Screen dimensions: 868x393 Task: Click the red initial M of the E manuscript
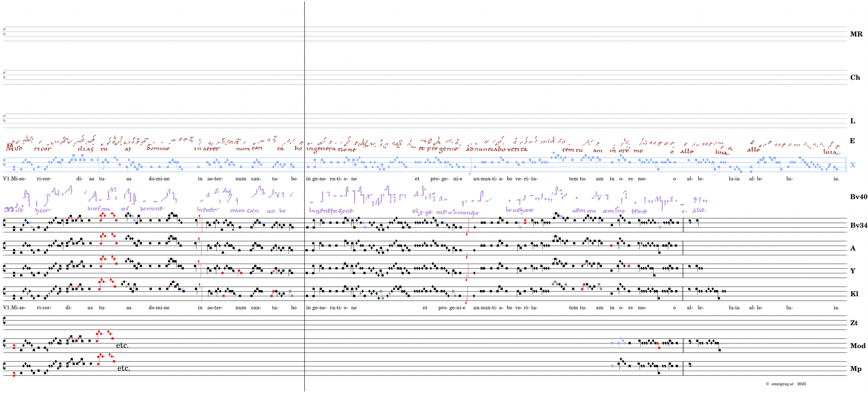(10, 147)
